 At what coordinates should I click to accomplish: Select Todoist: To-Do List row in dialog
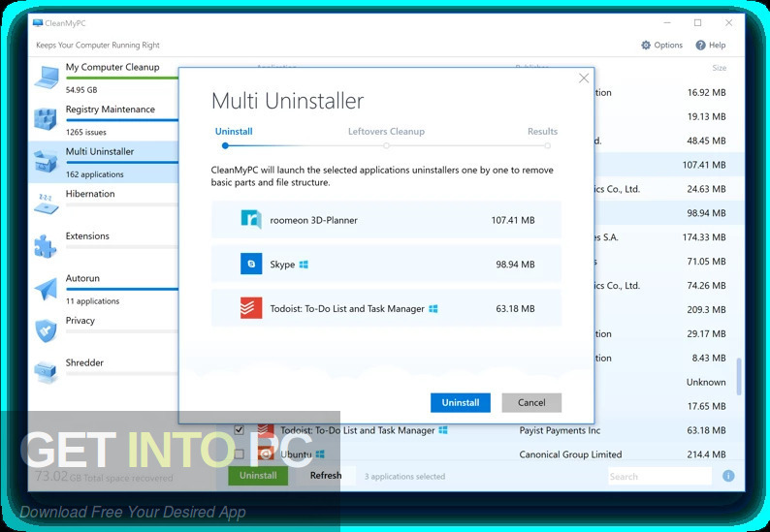pos(347,309)
